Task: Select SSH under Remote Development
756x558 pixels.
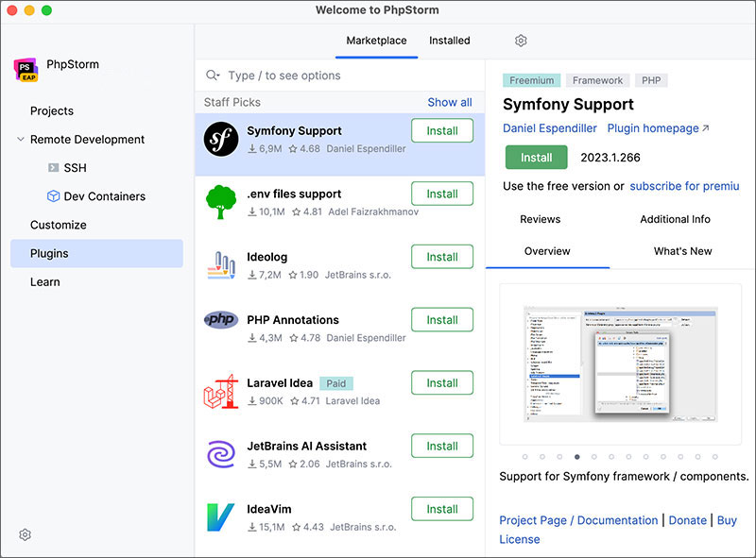Action: tap(75, 168)
